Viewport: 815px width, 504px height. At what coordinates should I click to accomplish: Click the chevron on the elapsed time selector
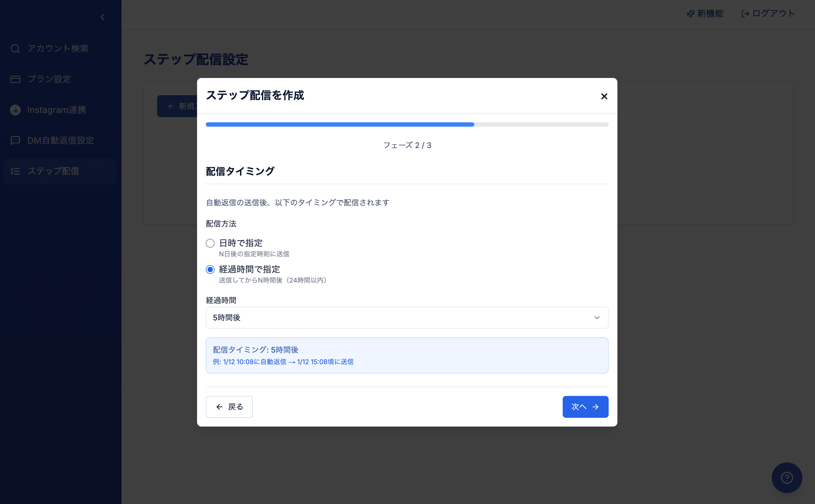[597, 318]
